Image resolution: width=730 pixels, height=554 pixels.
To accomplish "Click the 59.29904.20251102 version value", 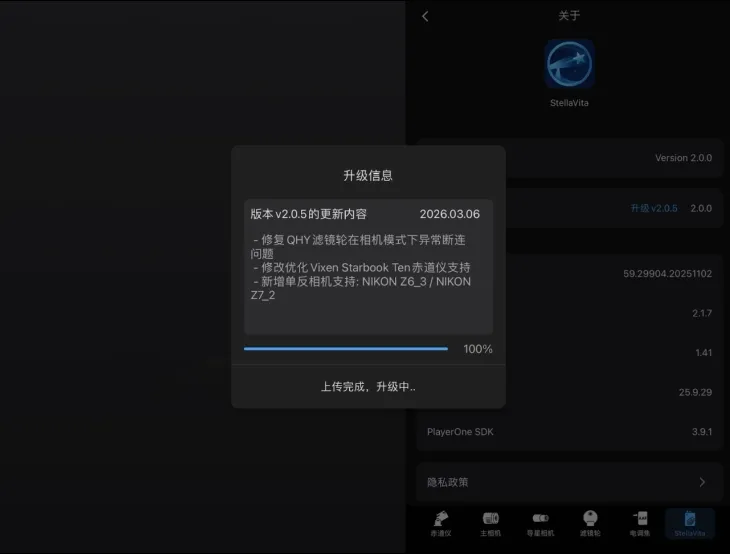I will pyautogui.click(x=668, y=274).
